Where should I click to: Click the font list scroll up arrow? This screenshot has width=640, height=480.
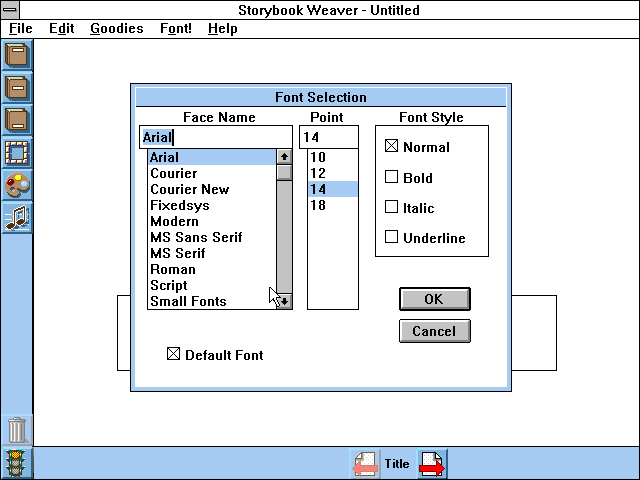click(x=284, y=156)
